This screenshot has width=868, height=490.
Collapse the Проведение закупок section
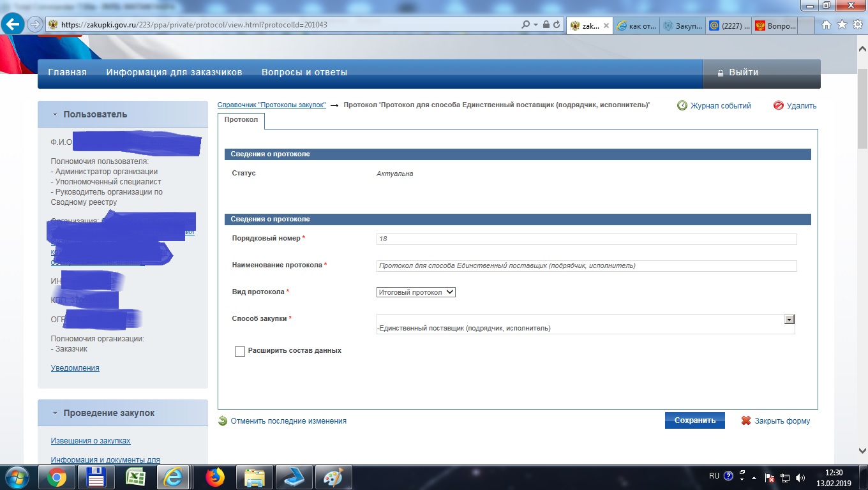click(x=56, y=413)
